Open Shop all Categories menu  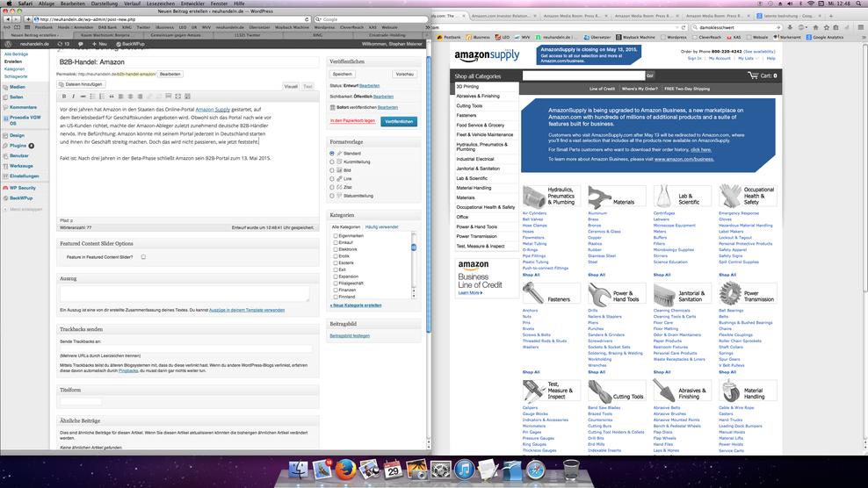(478, 76)
